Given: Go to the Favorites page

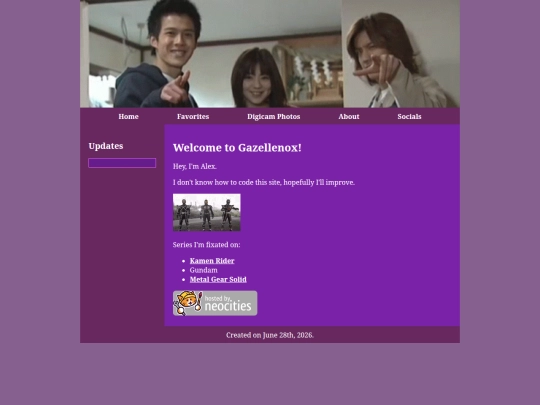Looking at the screenshot, I should coord(193,116).
